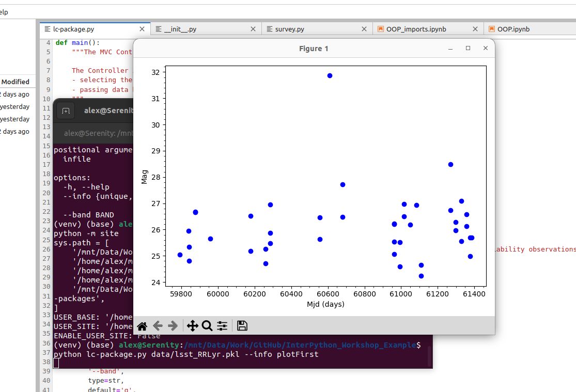Select the 'yesterday' file entry, upper row
This screenshot has height=392, width=576.
coord(14,106)
